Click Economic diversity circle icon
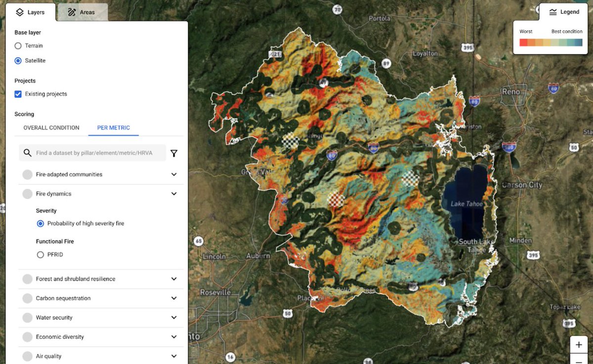 28,337
